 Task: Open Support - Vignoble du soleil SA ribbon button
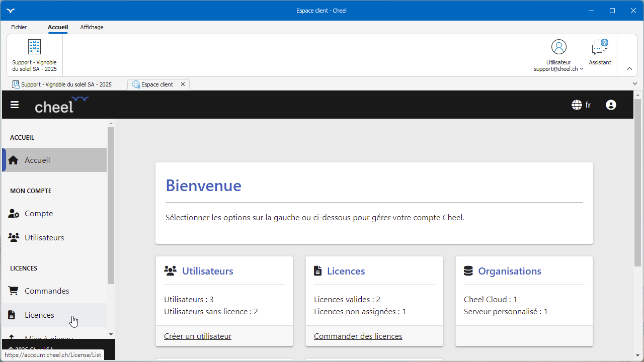tap(34, 55)
